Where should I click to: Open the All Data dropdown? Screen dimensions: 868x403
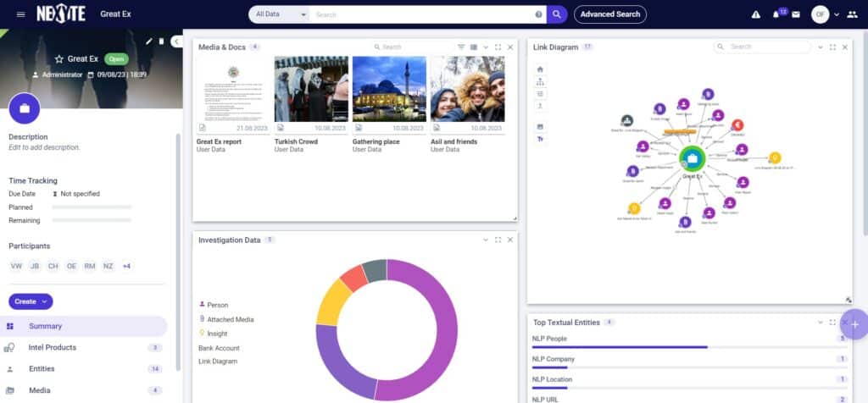tap(279, 14)
